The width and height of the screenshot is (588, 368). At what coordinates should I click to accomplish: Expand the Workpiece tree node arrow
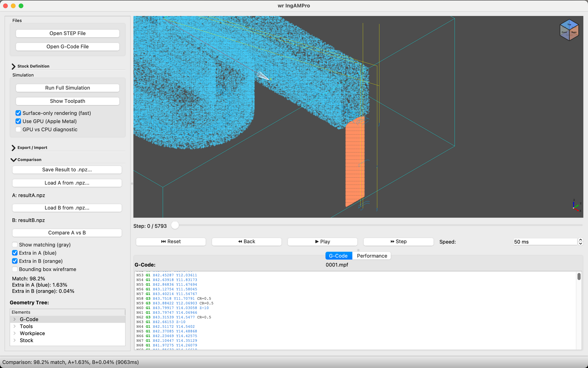[14, 333]
